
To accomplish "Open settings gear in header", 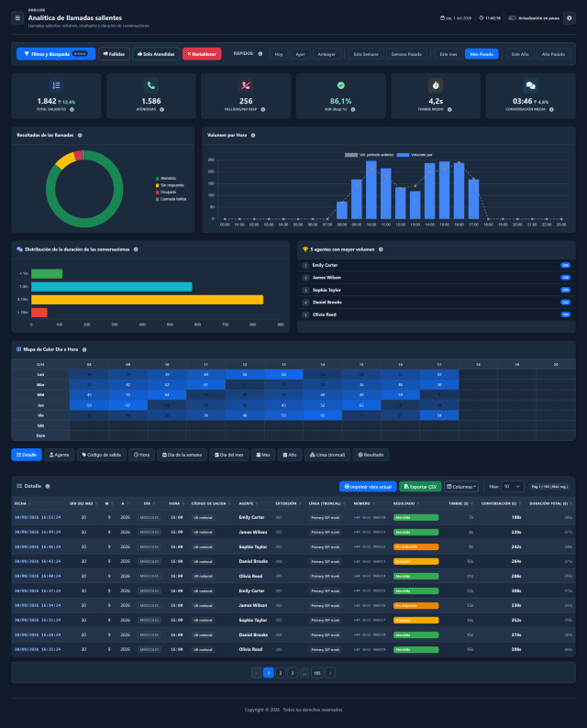I will coord(570,18).
